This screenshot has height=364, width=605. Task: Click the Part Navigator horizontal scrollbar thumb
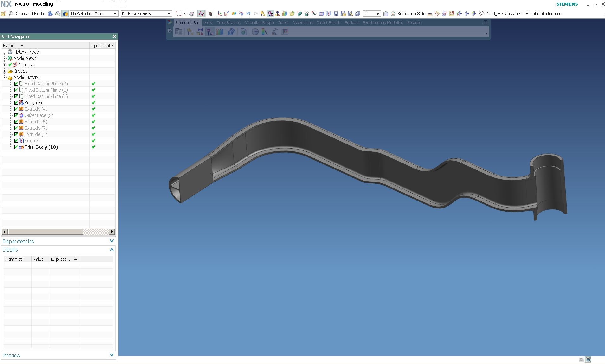(45, 232)
